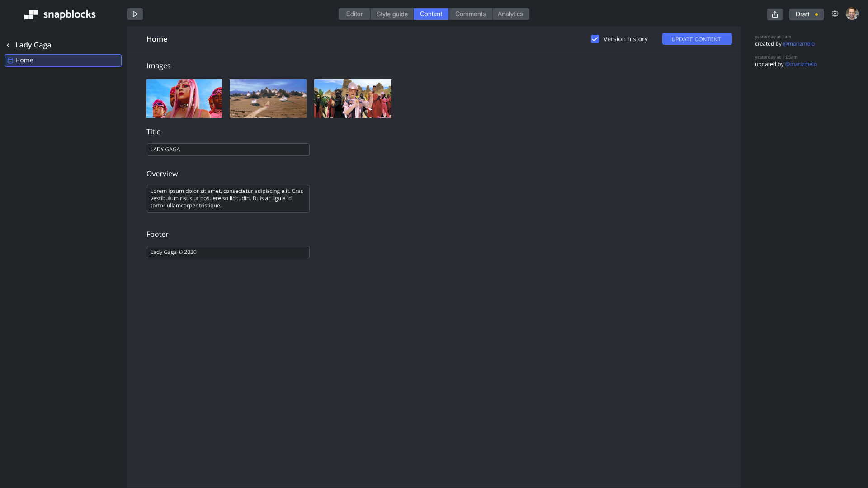Switch to the Editor tab

point(354,14)
